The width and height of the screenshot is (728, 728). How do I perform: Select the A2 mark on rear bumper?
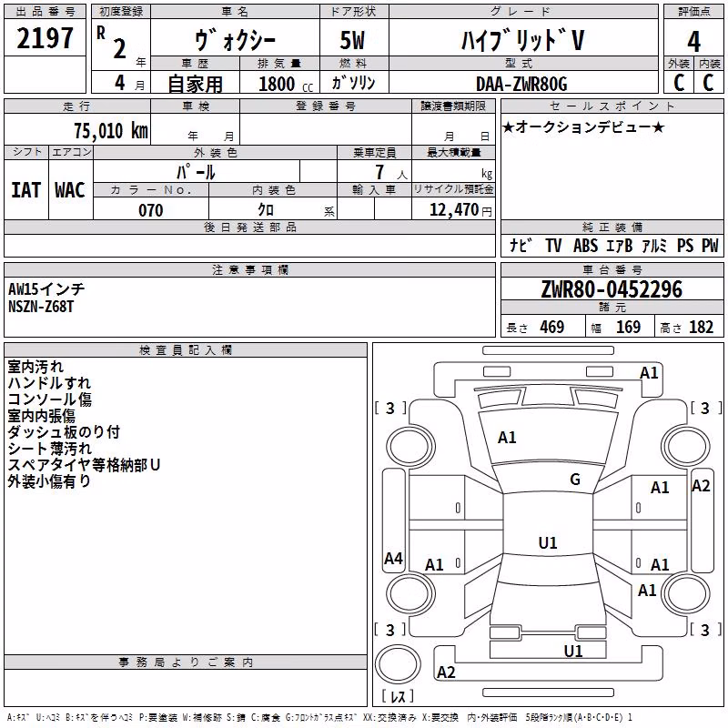pos(446,672)
